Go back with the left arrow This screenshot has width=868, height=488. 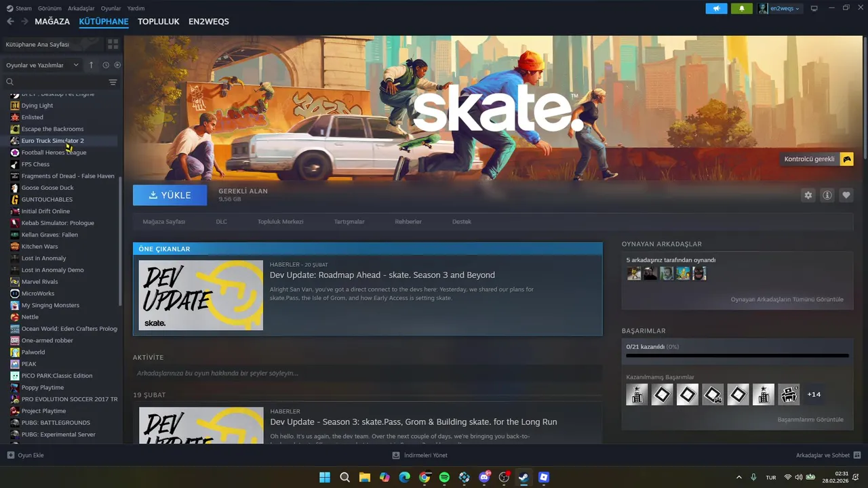point(10,22)
